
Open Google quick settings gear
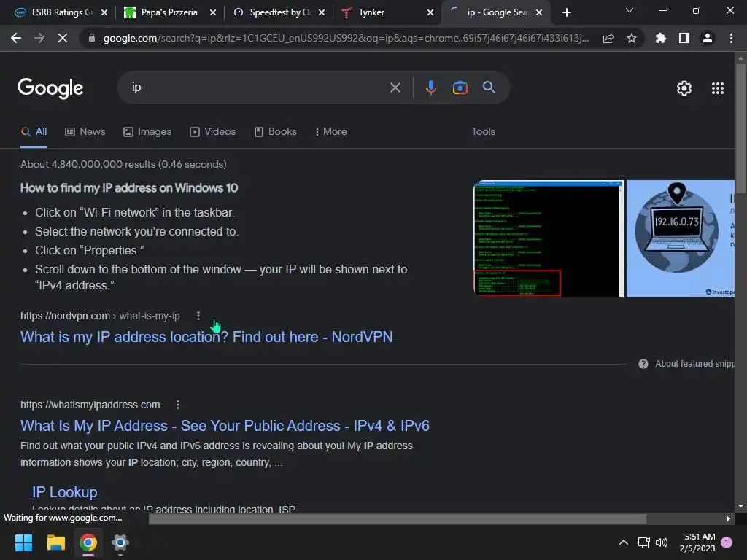684,88
